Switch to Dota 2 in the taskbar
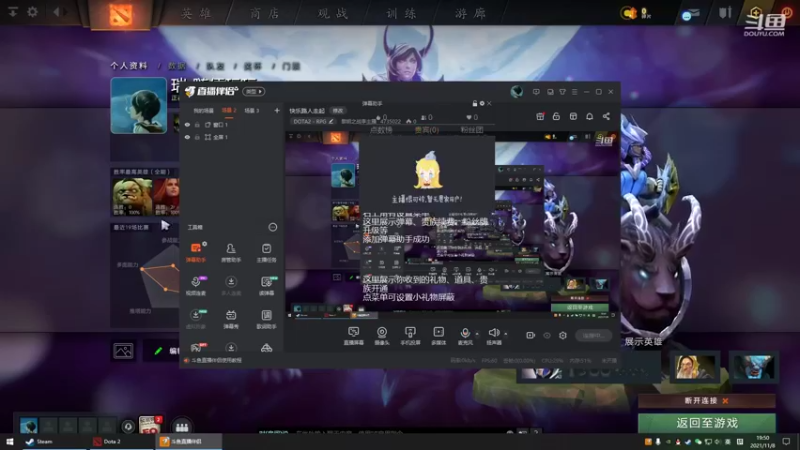This screenshot has width=800, height=450. (x=108, y=441)
